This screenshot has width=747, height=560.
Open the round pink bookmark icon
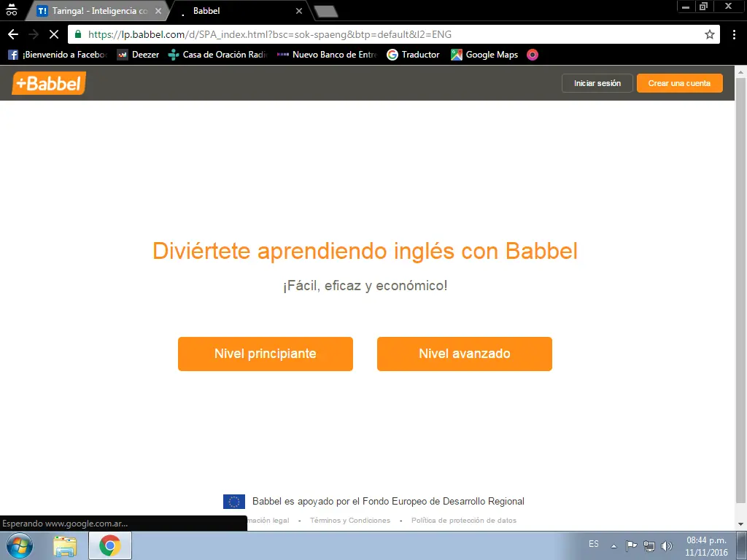(x=532, y=55)
